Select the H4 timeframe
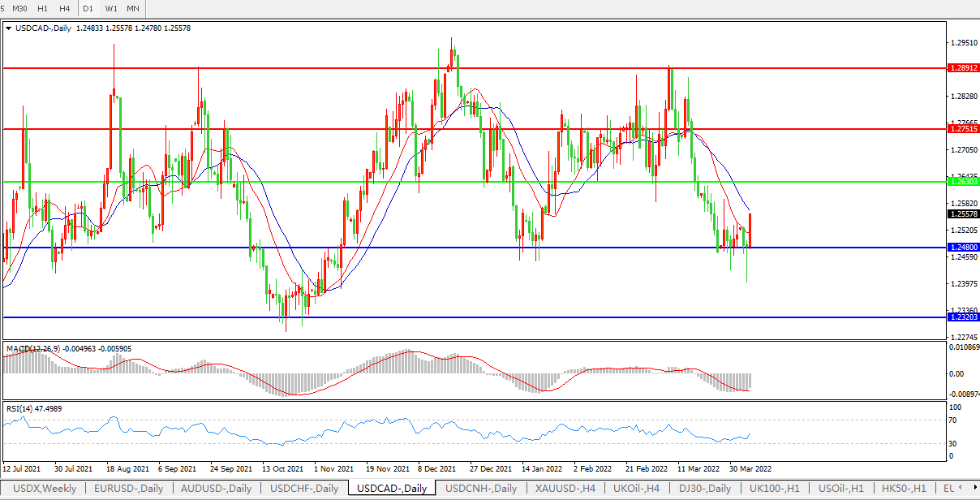The height and width of the screenshot is (500, 980). pos(65,8)
